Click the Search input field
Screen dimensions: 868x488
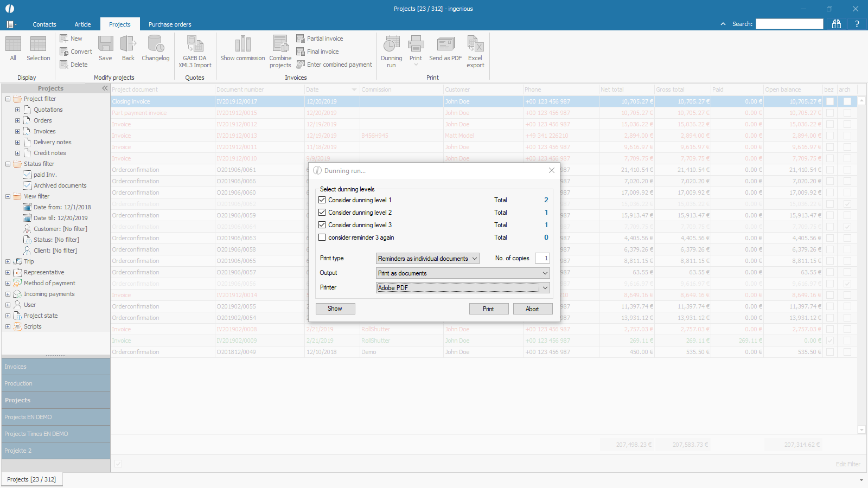pos(789,24)
